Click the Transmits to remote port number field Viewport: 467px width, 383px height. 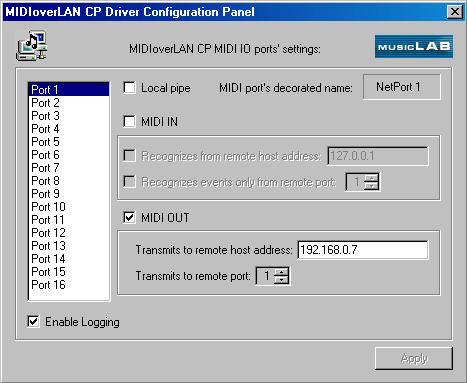point(265,276)
